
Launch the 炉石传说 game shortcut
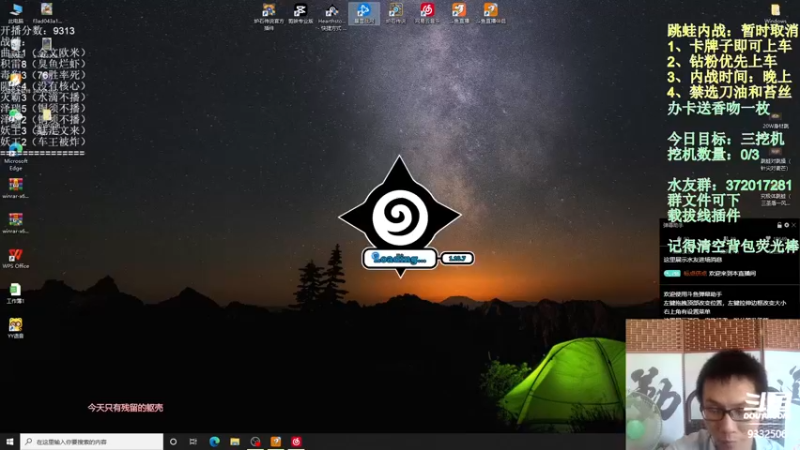pyautogui.click(x=395, y=13)
